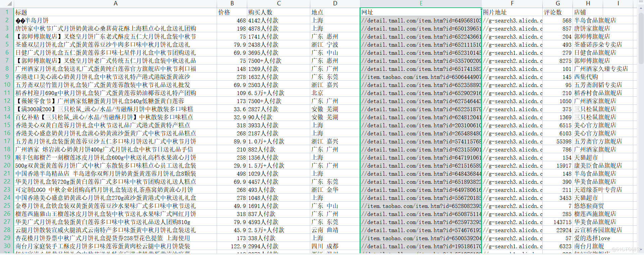644x255 pixels.
Task: Select price cell 122.9
Action: point(232,246)
